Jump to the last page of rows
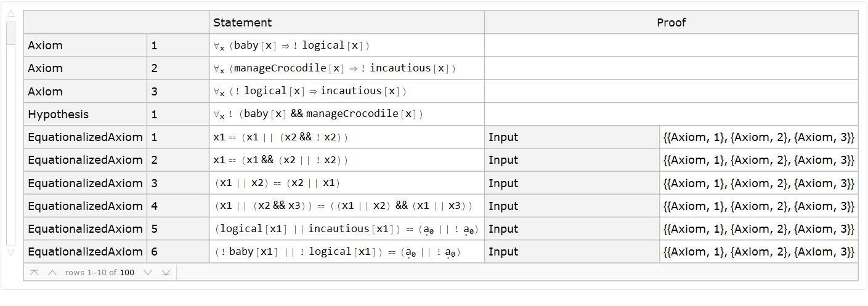Image resolution: width=868 pixels, height=306 pixels. coord(165,272)
